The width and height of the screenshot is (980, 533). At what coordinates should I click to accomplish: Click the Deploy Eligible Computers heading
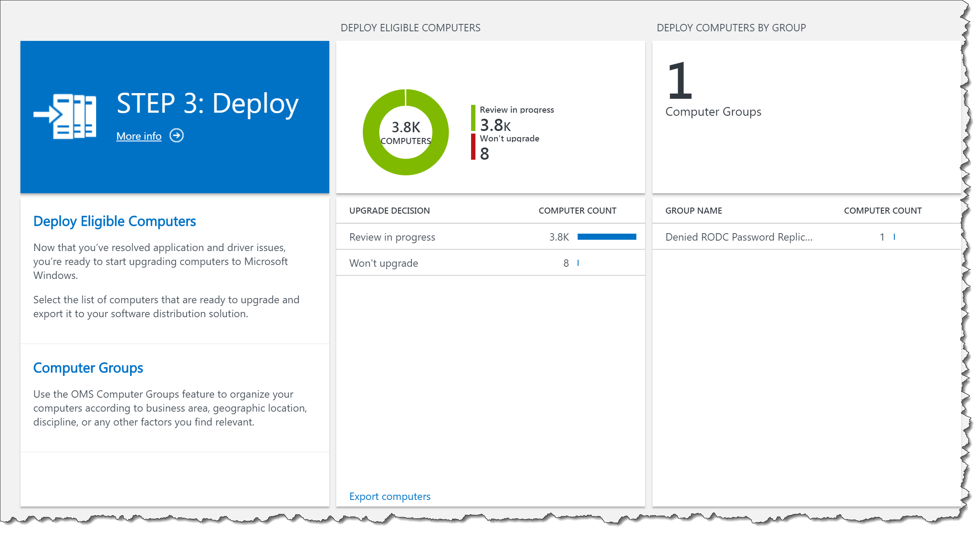point(114,221)
